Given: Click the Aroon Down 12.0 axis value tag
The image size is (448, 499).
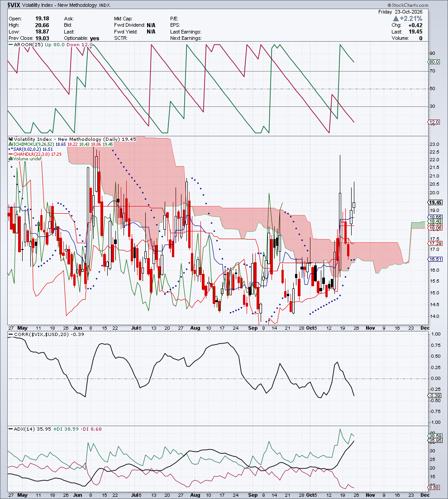Looking at the screenshot, I should 434,122.
